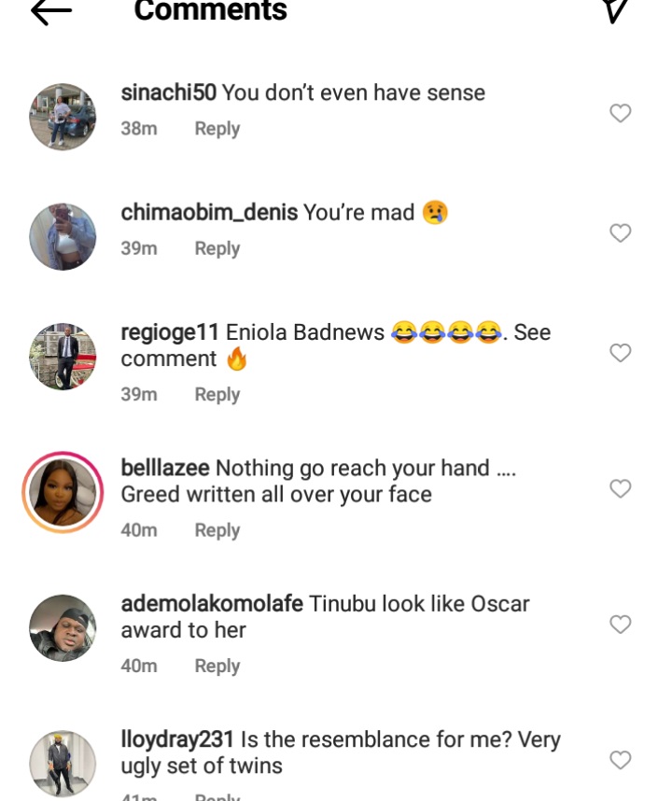This screenshot has height=801, width=672.
Task: Reply to sinachi50's comment
Action: [217, 129]
